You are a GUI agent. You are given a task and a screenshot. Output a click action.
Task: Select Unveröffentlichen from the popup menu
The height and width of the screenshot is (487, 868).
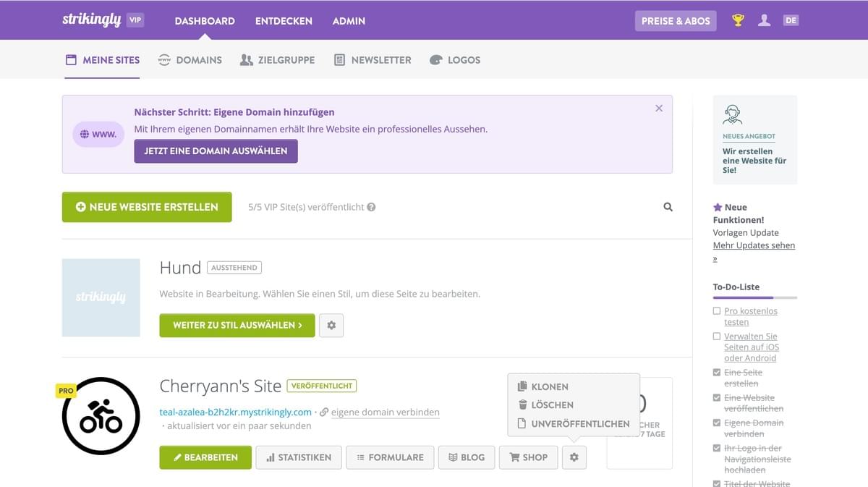574,424
